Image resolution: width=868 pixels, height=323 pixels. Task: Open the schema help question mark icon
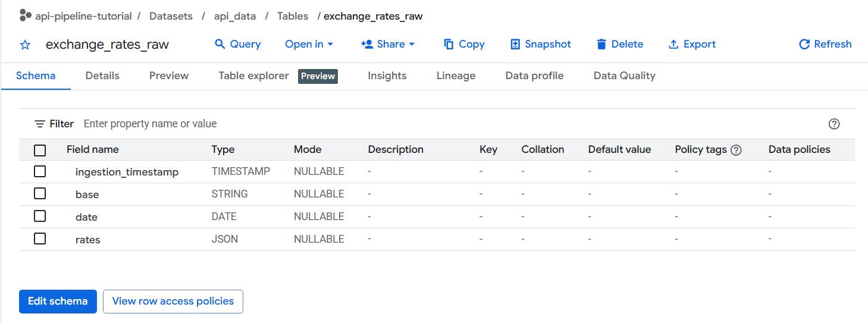point(834,124)
